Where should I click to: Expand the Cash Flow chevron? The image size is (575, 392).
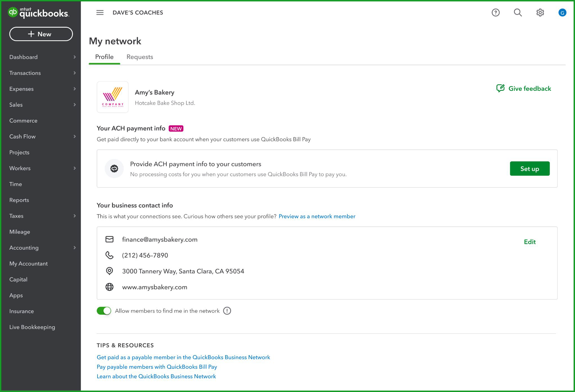(x=75, y=137)
